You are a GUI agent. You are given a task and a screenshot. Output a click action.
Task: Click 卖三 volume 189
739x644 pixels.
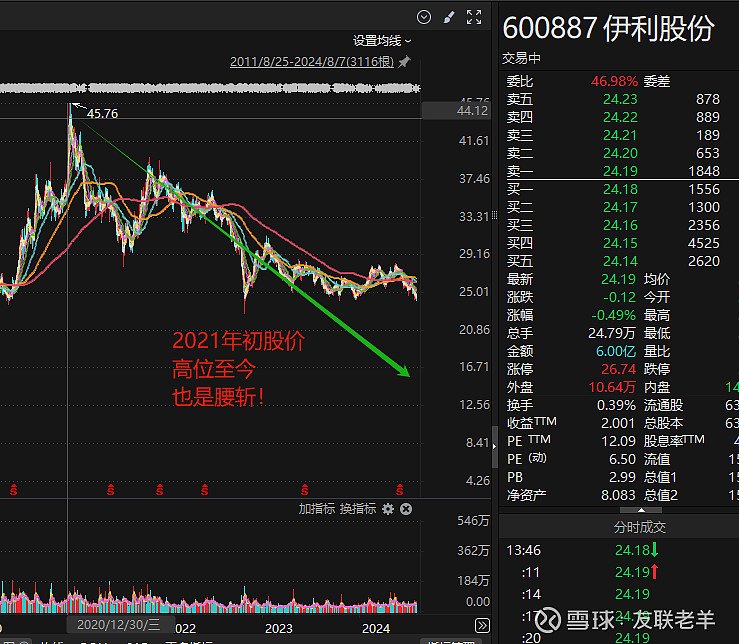click(708, 135)
